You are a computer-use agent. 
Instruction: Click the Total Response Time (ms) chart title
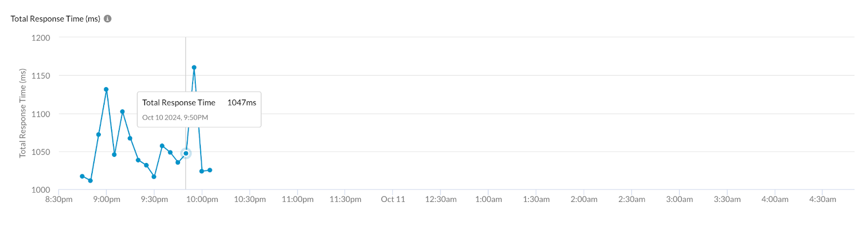[55, 18]
